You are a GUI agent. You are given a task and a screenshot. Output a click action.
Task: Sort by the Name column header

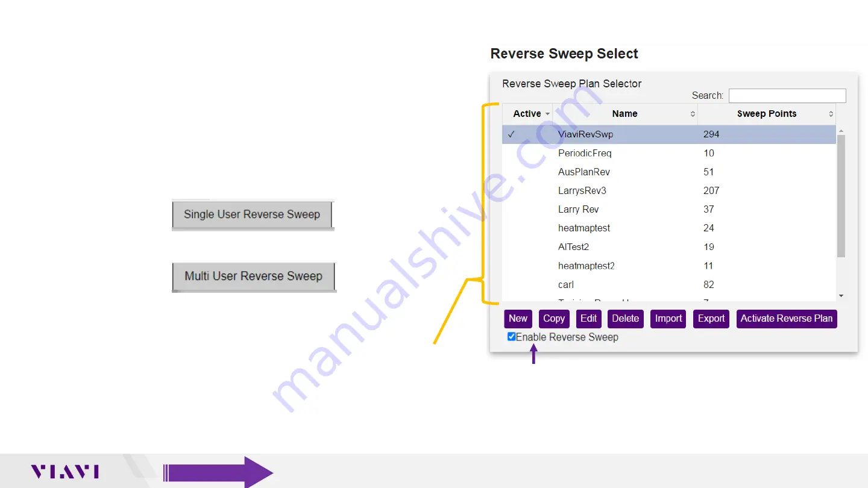(625, 114)
